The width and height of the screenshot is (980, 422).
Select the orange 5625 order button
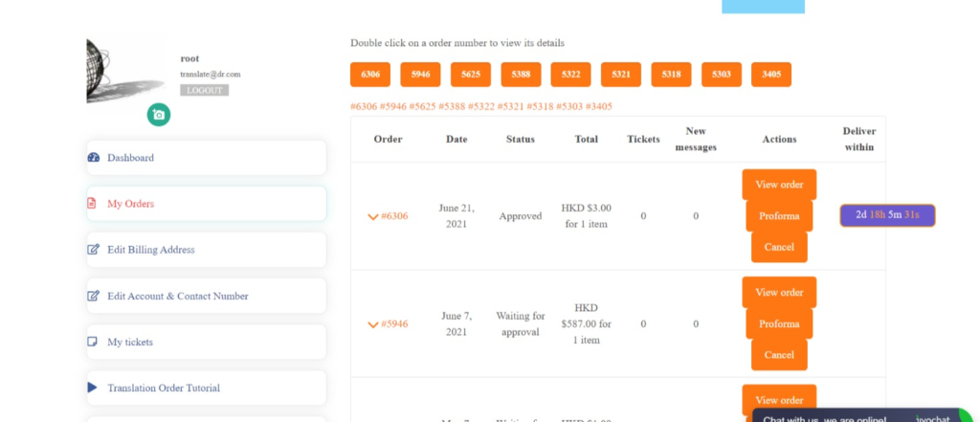click(x=471, y=75)
